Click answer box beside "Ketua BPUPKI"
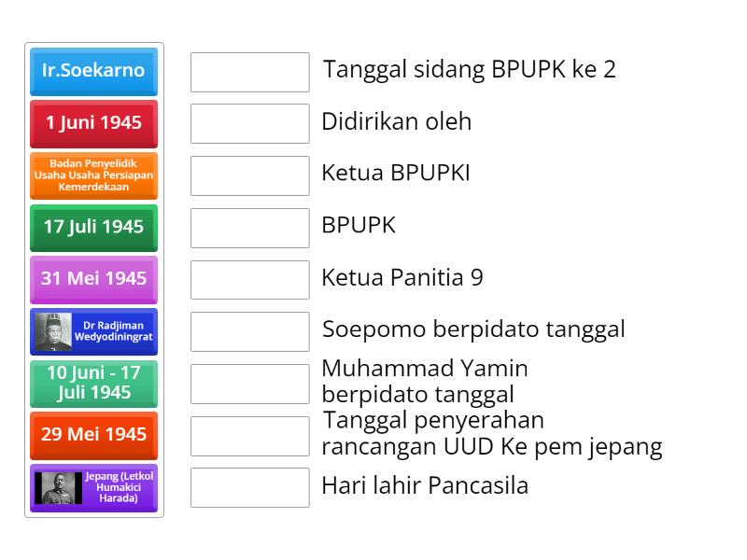This screenshot has width=747, height=560. coord(248,174)
